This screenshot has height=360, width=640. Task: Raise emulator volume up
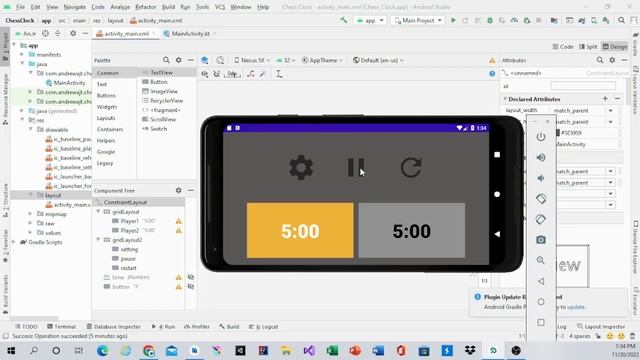541,157
